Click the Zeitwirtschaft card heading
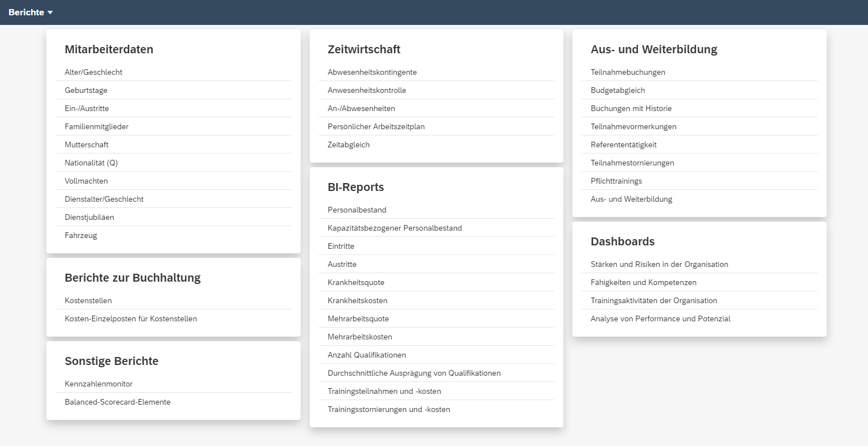Viewport: 868px width, 446px height. pyautogui.click(x=364, y=49)
